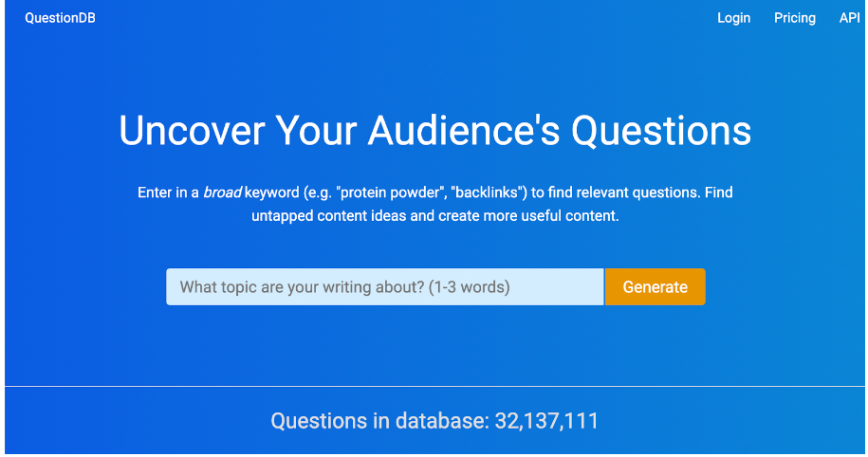Viewport: 868px width, 457px height.
Task: Focus the topic keyword search field
Action: pos(384,287)
